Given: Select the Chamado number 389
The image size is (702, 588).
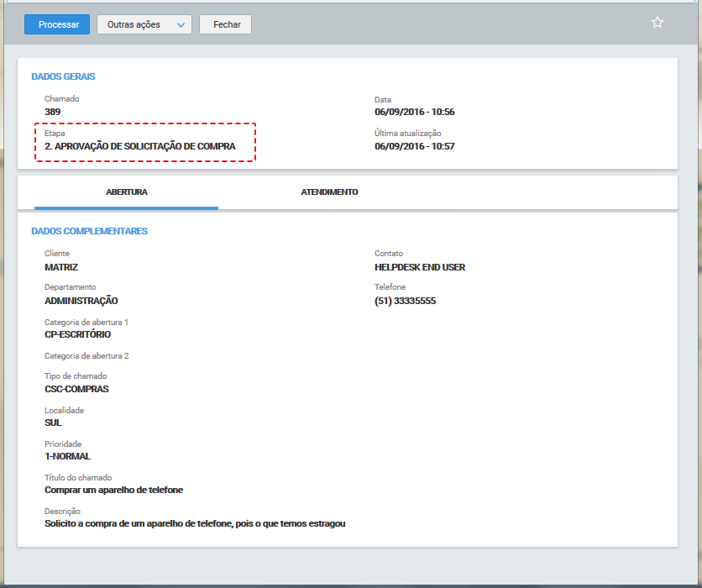Looking at the screenshot, I should pos(52,111).
